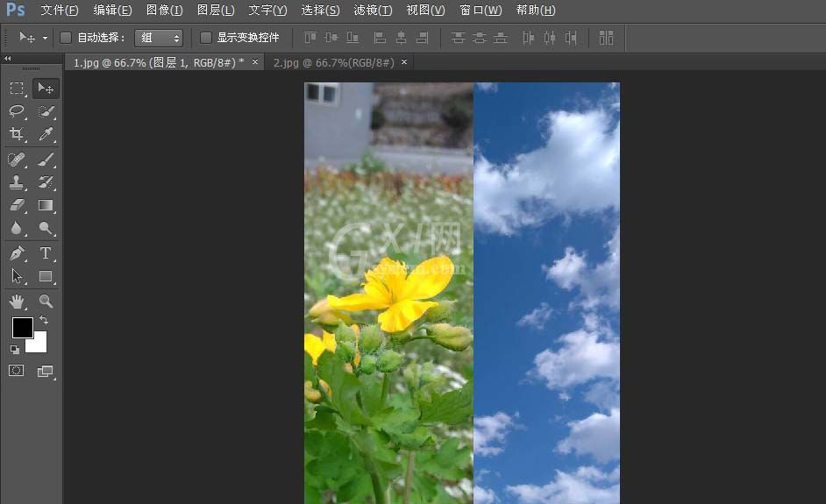
Task: Select the Healing Brush tool
Action: [17, 159]
